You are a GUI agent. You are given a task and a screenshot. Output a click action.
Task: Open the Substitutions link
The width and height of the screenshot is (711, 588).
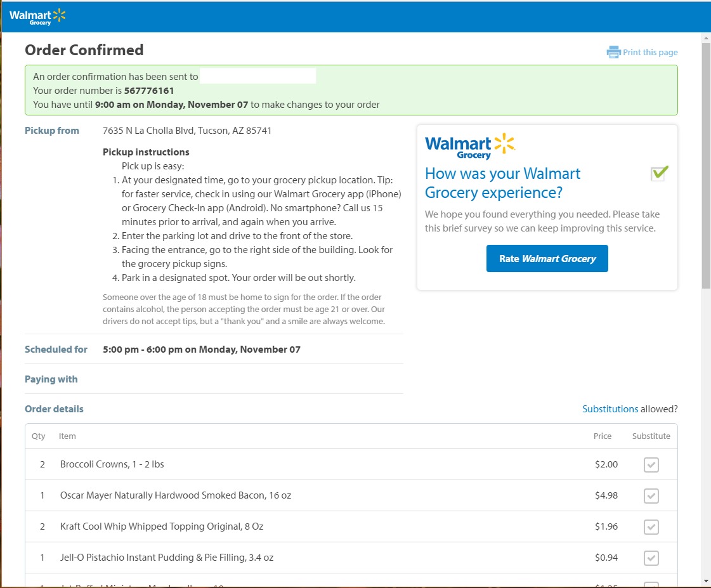coord(610,409)
